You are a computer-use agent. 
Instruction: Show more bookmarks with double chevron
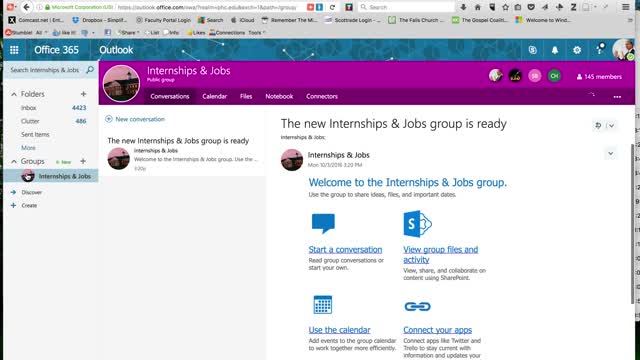click(631, 20)
